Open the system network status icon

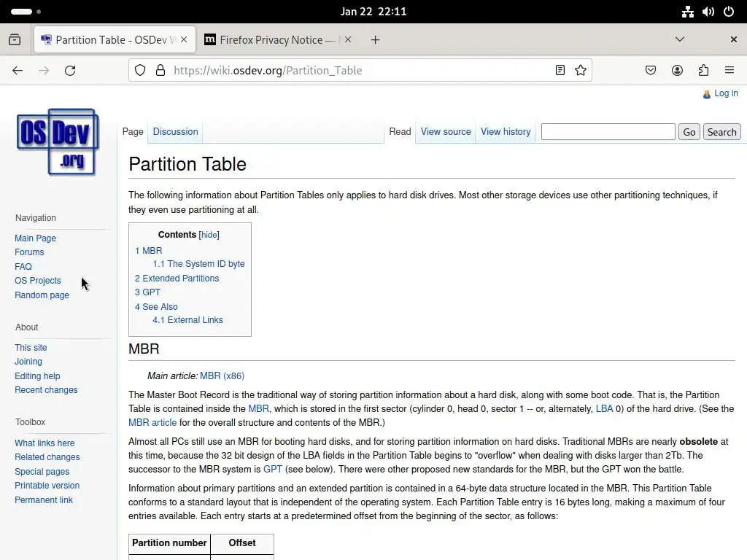687,12
